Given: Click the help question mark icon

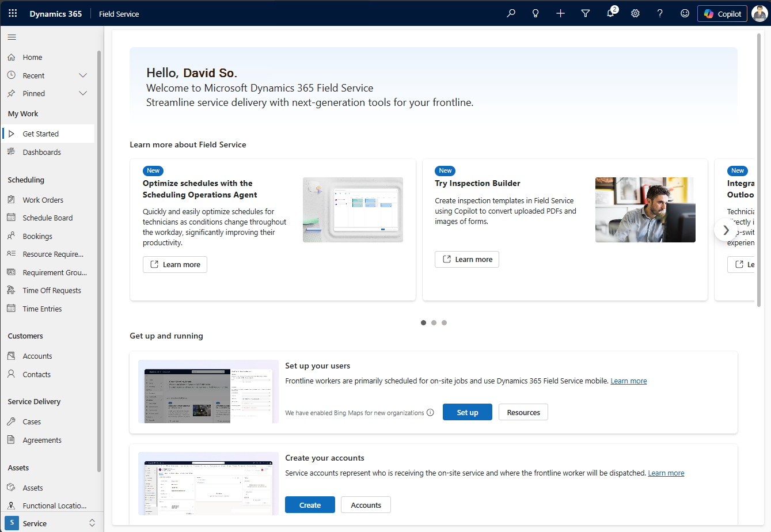Looking at the screenshot, I should pyautogui.click(x=660, y=13).
